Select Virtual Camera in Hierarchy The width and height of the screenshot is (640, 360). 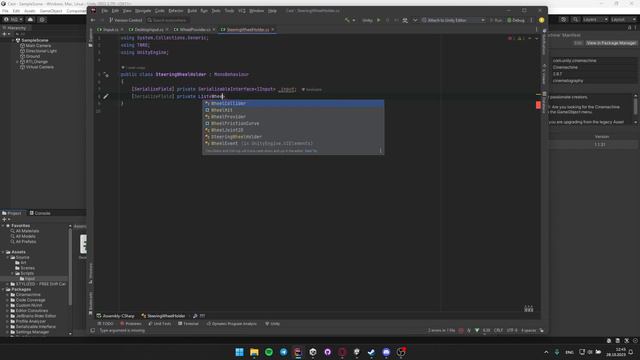(40, 67)
